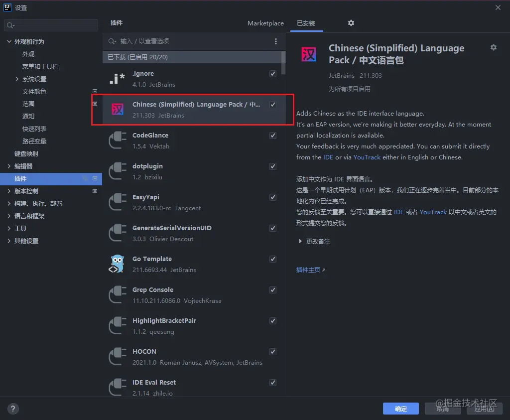
Task: Click the Grep Console plug icon
Action: [118, 295]
